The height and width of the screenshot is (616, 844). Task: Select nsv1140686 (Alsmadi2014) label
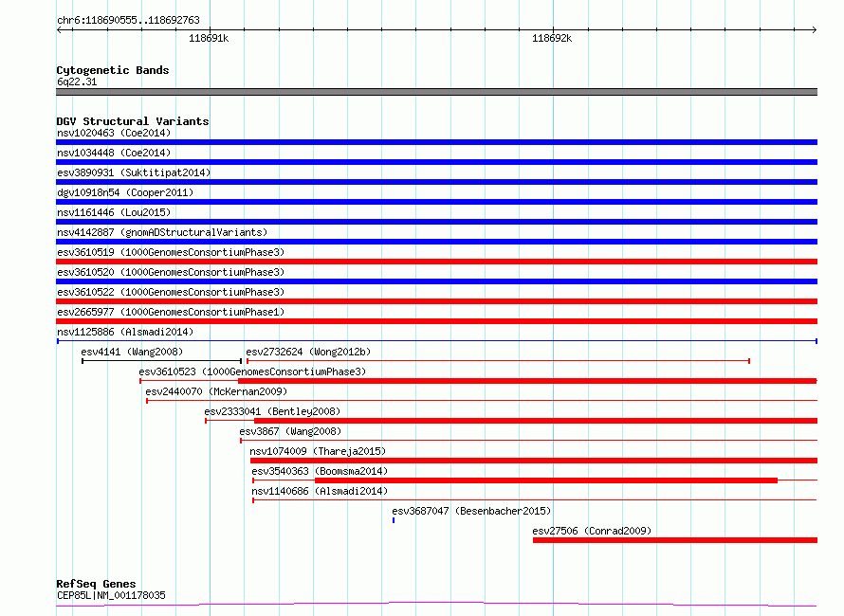tap(320, 491)
